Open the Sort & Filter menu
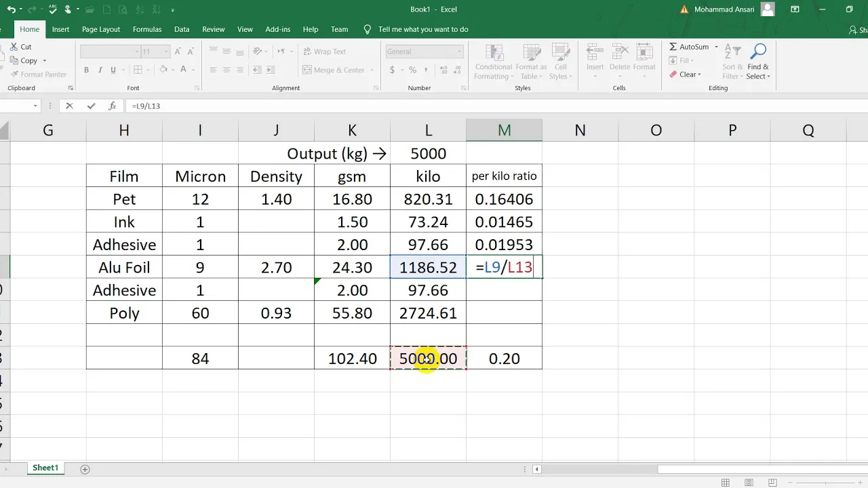868x488 pixels. point(732,62)
